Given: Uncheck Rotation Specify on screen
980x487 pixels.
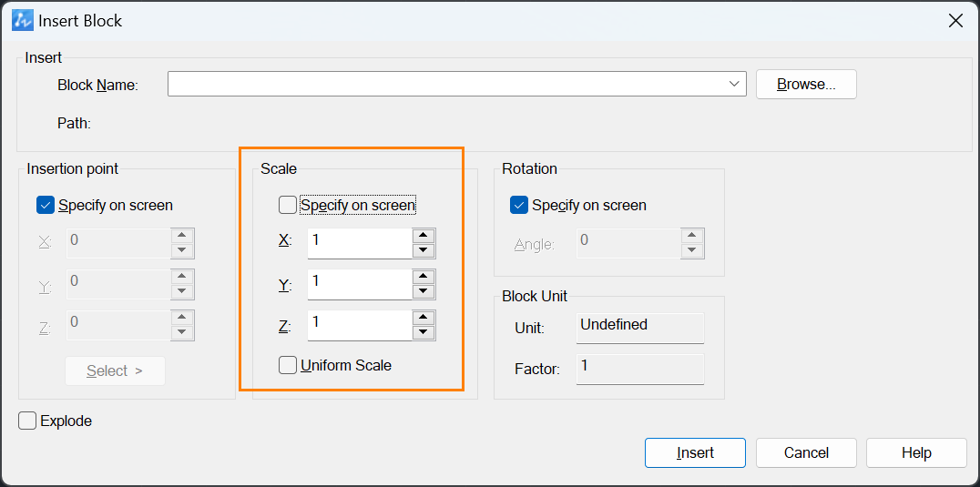Looking at the screenshot, I should pyautogui.click(x=519, y=205).
